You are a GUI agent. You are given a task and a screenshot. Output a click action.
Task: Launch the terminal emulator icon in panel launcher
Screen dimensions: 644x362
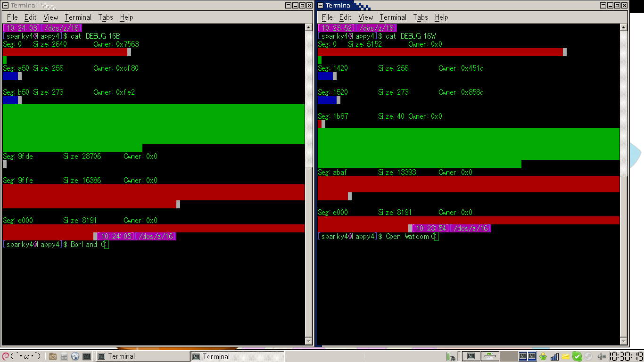pos(87,356)
